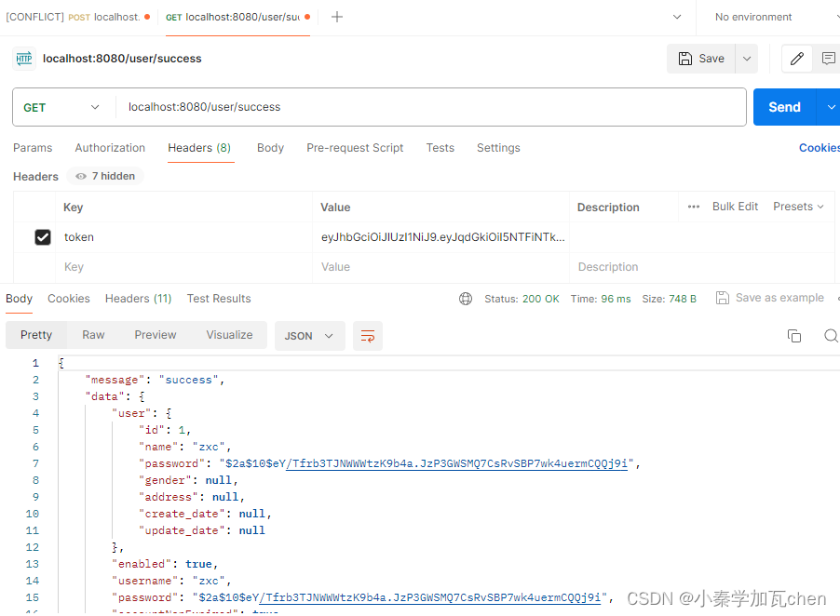Open the search in response icon
The width and height of the screenshot is (840, 616).
[x=831, y=336]
